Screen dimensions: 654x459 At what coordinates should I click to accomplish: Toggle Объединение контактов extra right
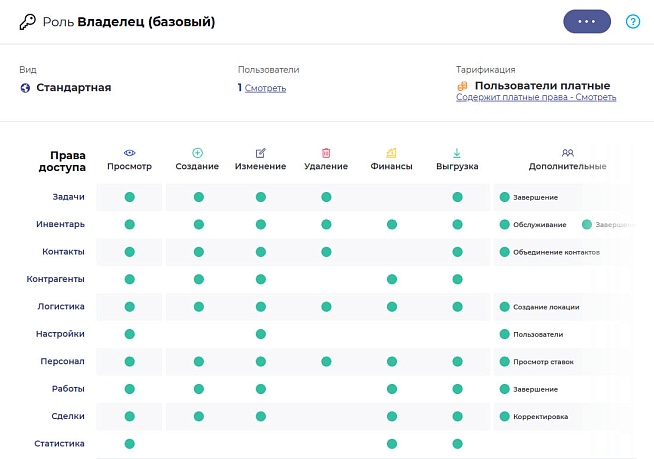coord(505,252)
